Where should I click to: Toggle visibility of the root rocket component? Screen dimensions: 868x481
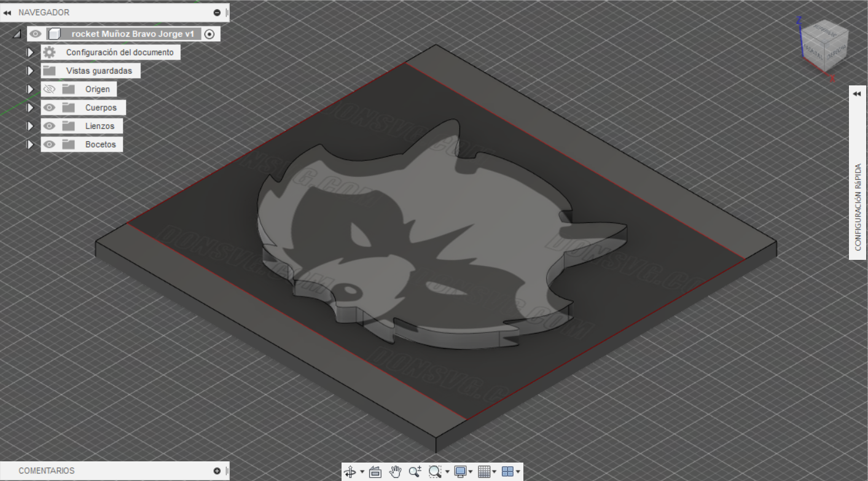point(36,34)
